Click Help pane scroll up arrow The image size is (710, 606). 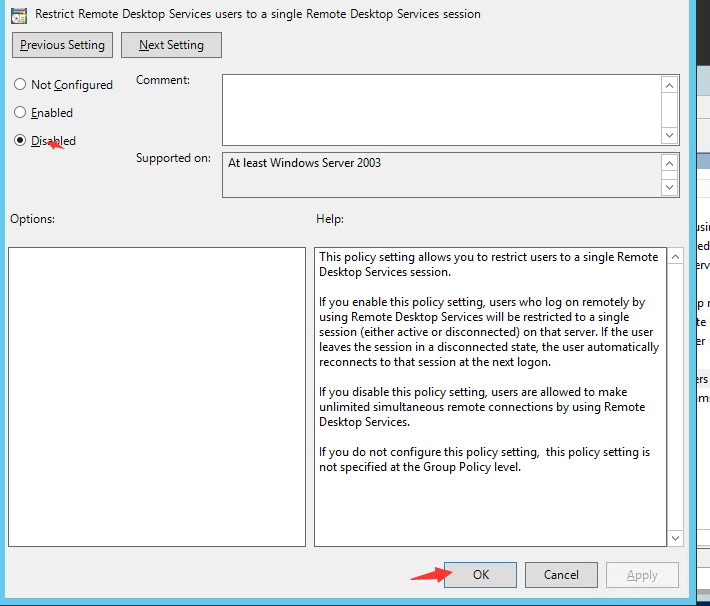[675, 258]
